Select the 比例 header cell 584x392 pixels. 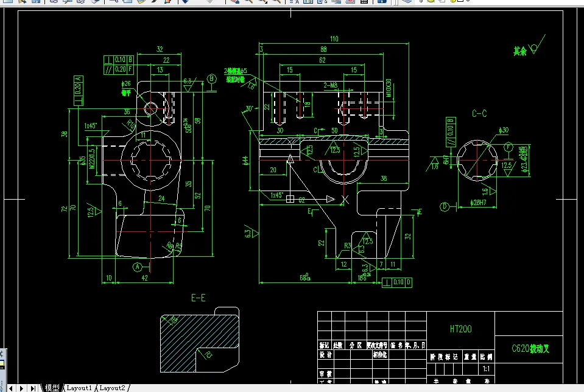[x=486, y=357]
